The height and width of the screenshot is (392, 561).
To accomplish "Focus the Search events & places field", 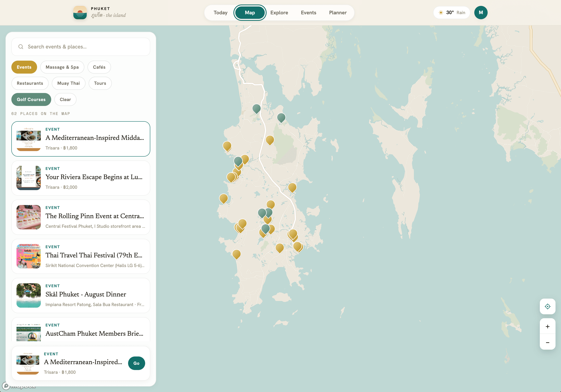I will [81, 47].
